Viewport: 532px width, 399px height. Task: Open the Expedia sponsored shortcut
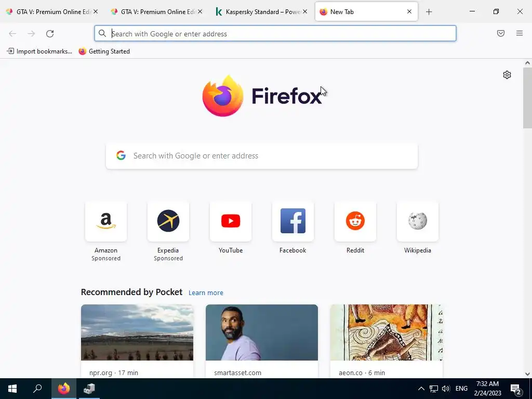[168, 221]
